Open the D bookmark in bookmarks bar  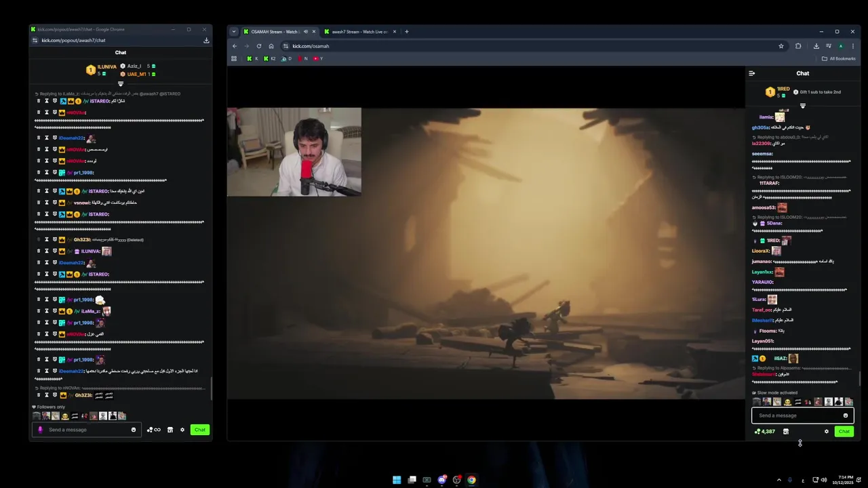point(287,59)
